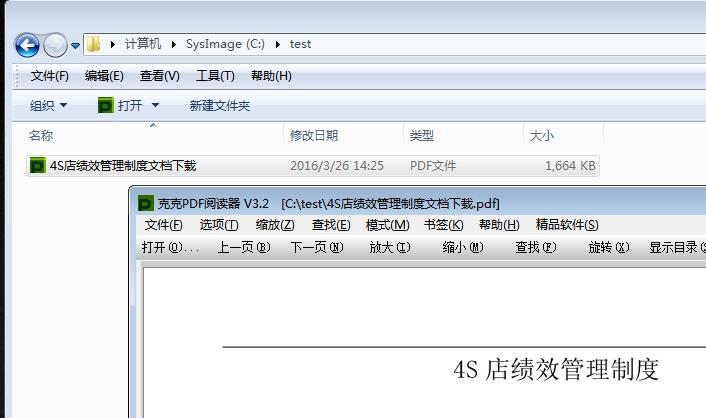Sort by 修改日期 column header
This screenshot has height=418, width=706.
coord(314,136)
